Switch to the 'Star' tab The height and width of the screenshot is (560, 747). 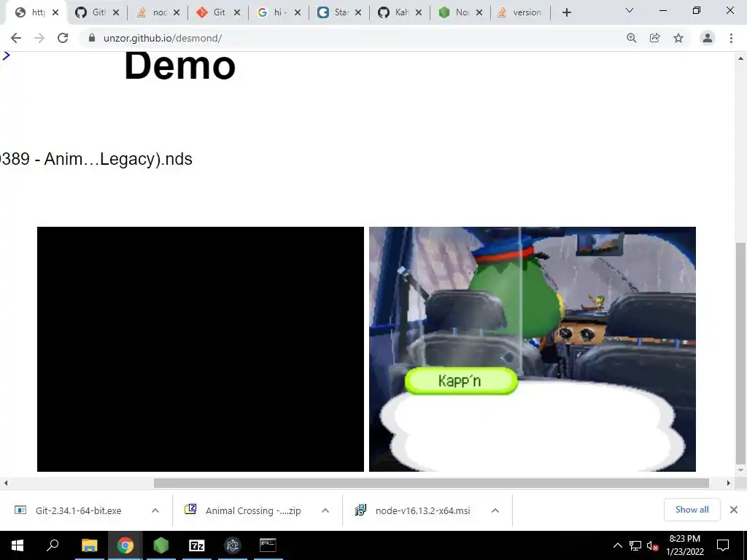point(333,12)
